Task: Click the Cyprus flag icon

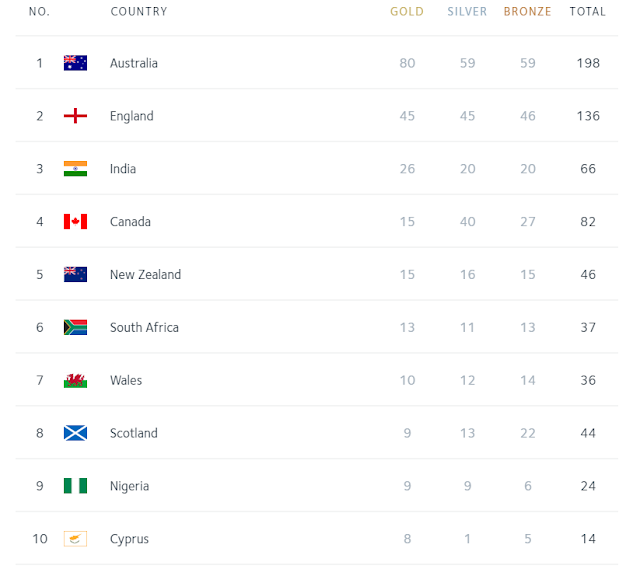Action: point(75,540)
